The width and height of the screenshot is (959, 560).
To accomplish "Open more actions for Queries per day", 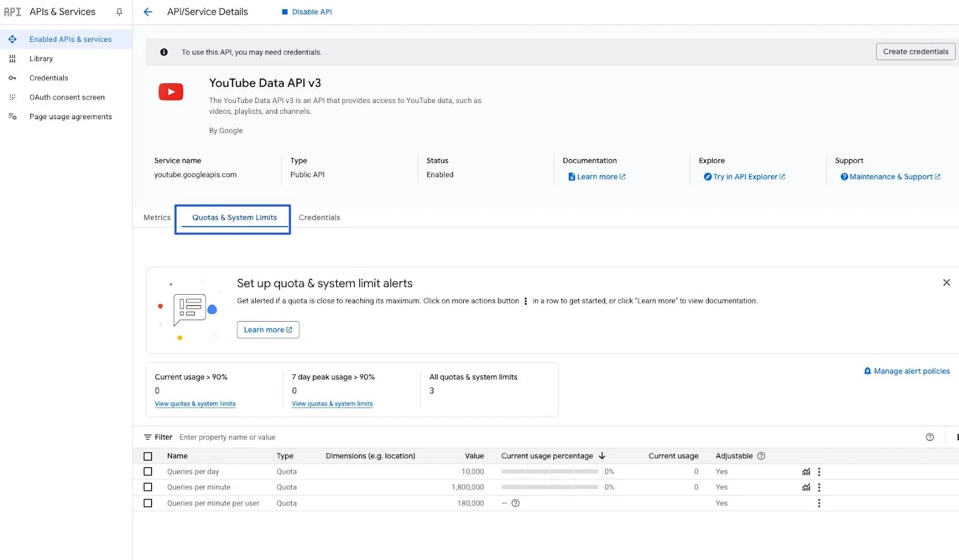I will point(819,472).
